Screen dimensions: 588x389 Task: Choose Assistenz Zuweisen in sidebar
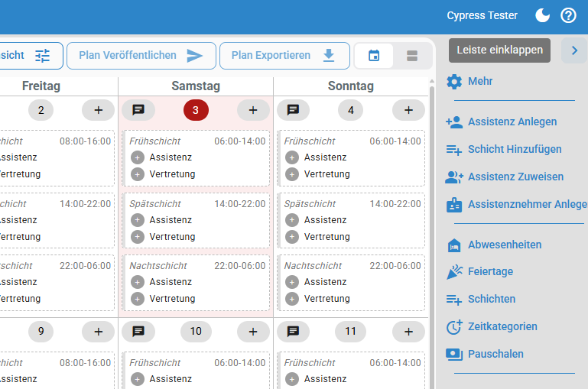coord(505,177)
